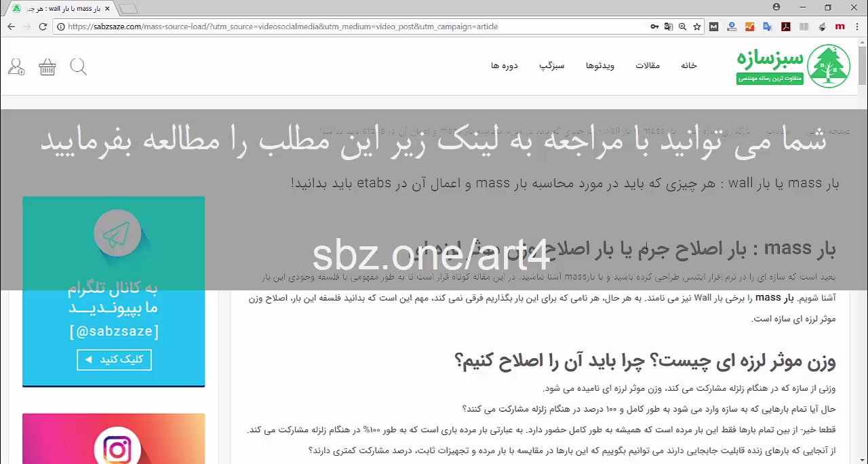Viewport: 868px width, 464px height.
Task: Click the line 'موثر لرزه ای سازه است.'
Action: tap(793, 319)
